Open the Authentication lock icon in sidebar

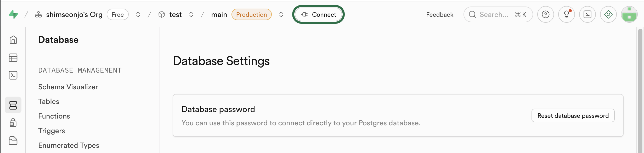[x=13, y=122]
